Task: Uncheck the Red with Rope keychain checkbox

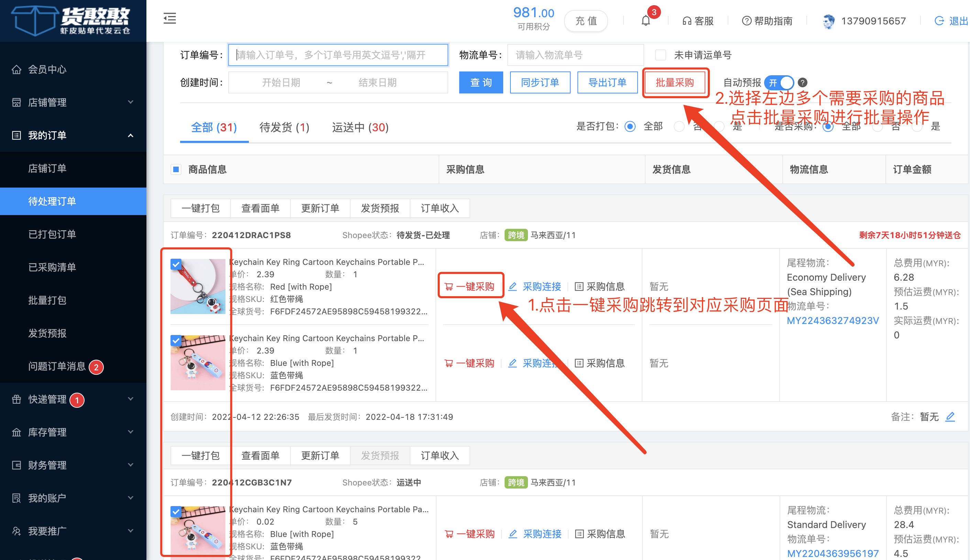Action: click(x=176, y=264)
